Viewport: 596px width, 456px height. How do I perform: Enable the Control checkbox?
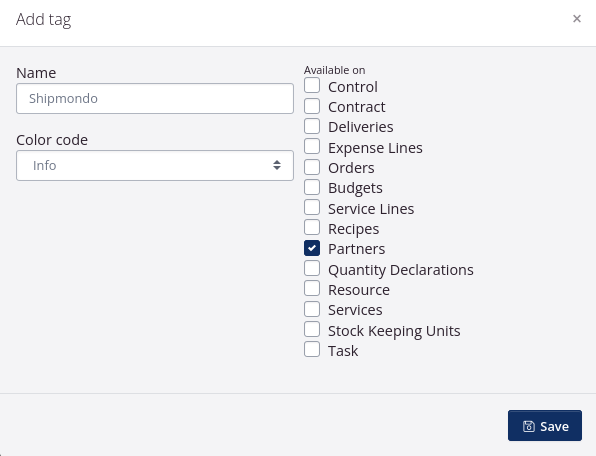[312, 85]
